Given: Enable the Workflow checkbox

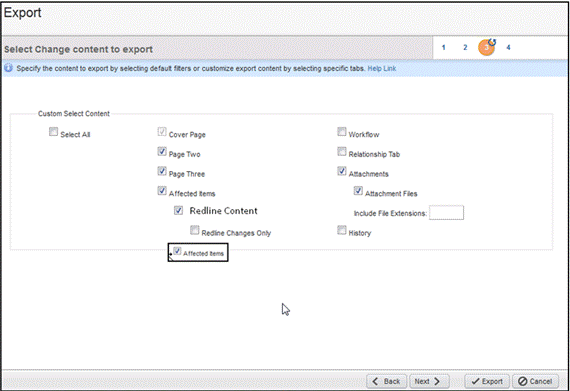Looking at the screenshot, I should click(342, 132).
